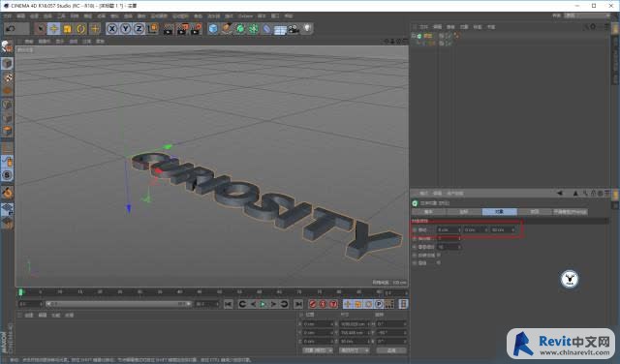Click the timeline range slider bar
The image size is (620, 364).
coord(118,304)
